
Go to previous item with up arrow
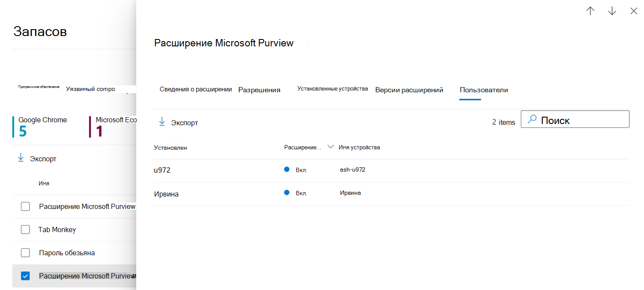[x=590, y=11]
